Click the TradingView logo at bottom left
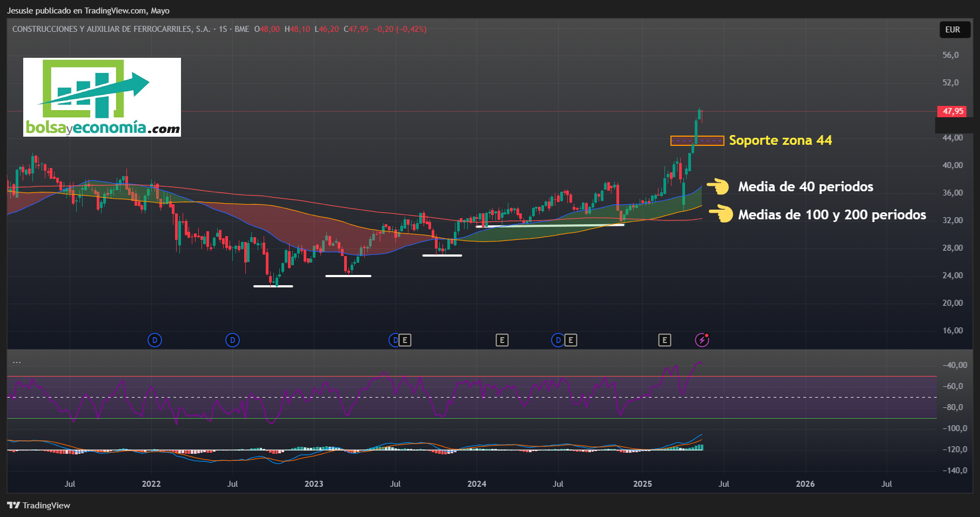 pyautogui.click(x=13, y=505)
